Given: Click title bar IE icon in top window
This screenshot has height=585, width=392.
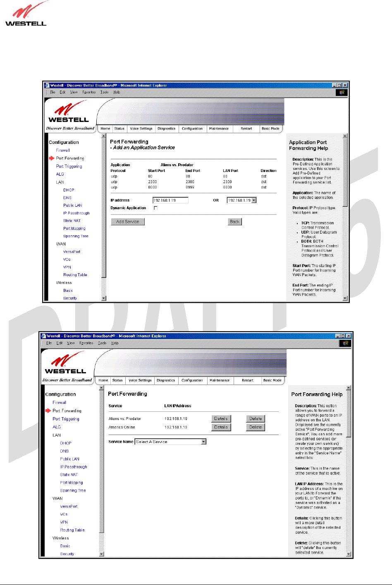Looking at the screenshot, I should [47, 85].
